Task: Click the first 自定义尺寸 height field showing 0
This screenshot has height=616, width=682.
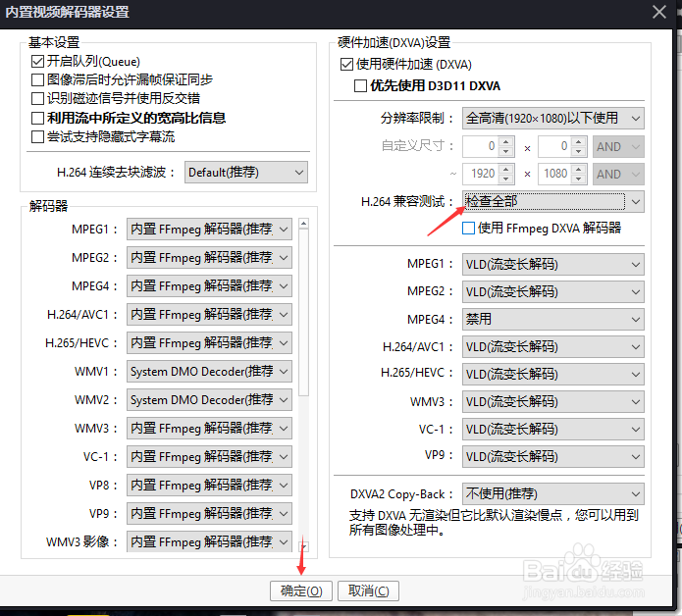Action: (554, 146)
